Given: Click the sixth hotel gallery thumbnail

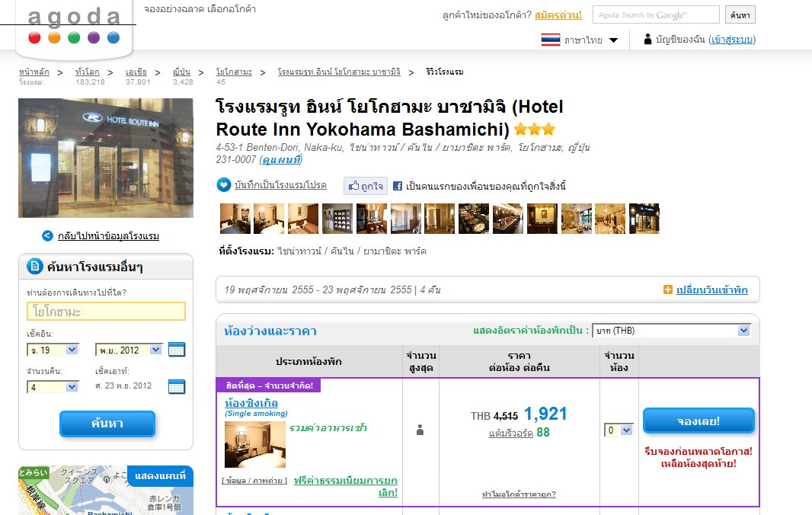Looking at the screenshot, I should coord(405,219).
